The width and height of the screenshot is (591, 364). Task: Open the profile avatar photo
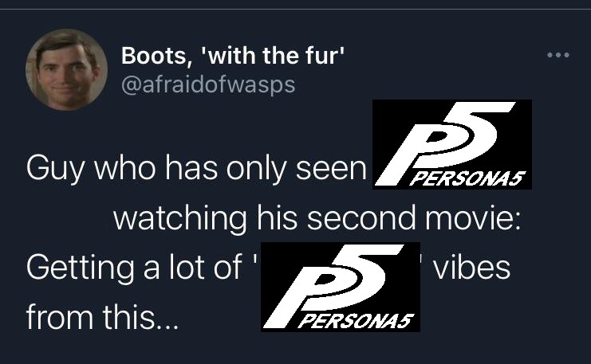click(66, 69)
